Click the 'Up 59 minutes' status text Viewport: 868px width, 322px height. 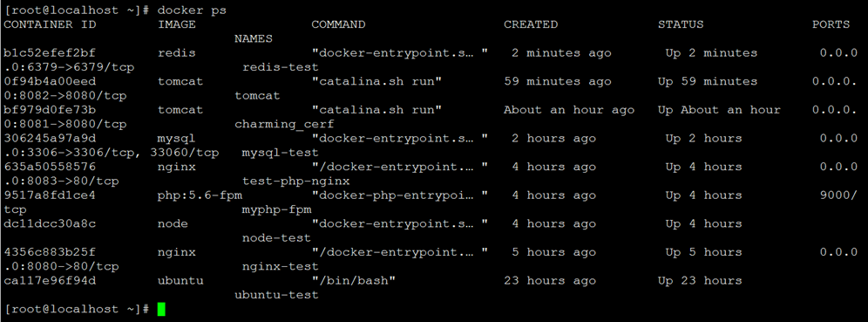(708, 81)
